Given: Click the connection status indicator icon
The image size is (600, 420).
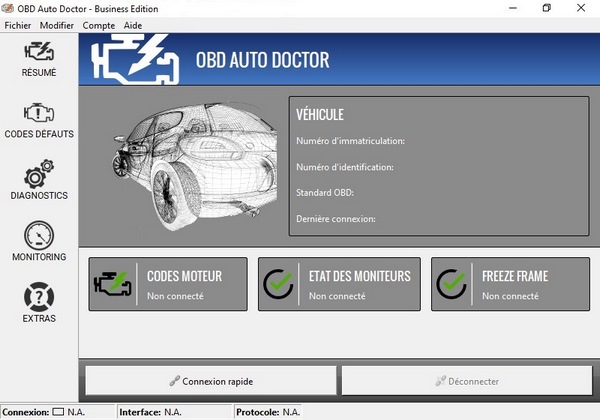Looking at the screenshot, I should tap(58, 412).
